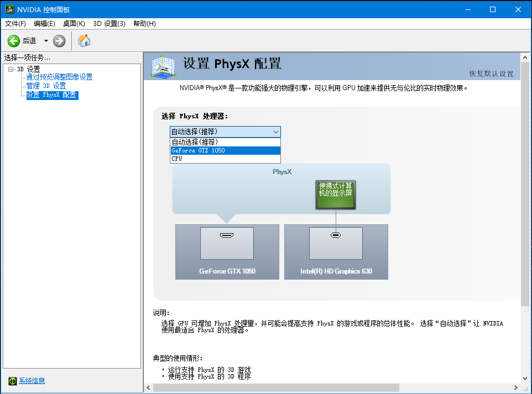Maximize the NVIDIA control panel window
The image size is (532, 394).
click(x=493, y=9)
